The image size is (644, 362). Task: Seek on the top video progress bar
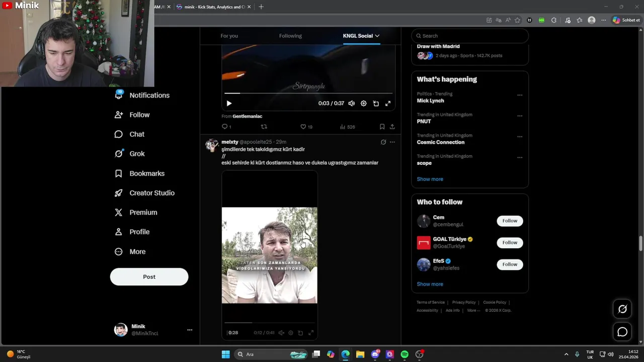tap(308, 94)
